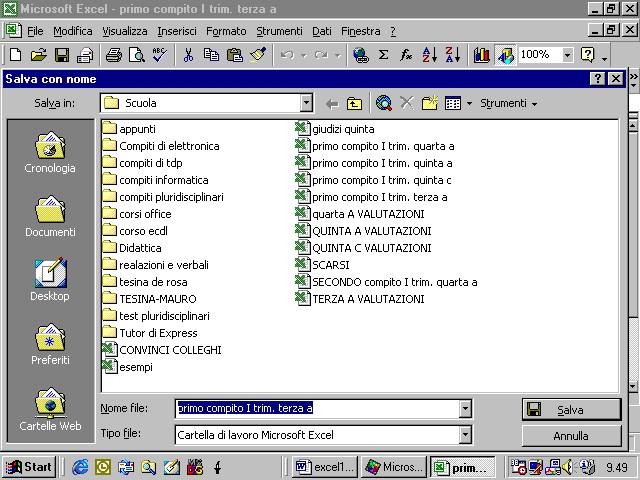Switch to excel1 Word taskbar button

[325, 467]
